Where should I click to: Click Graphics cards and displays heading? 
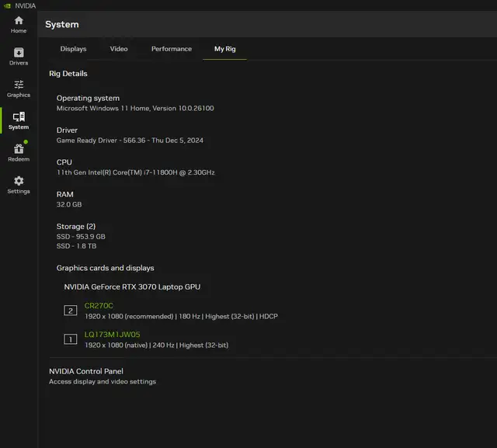pyautogui.click(x=106, y=268)
